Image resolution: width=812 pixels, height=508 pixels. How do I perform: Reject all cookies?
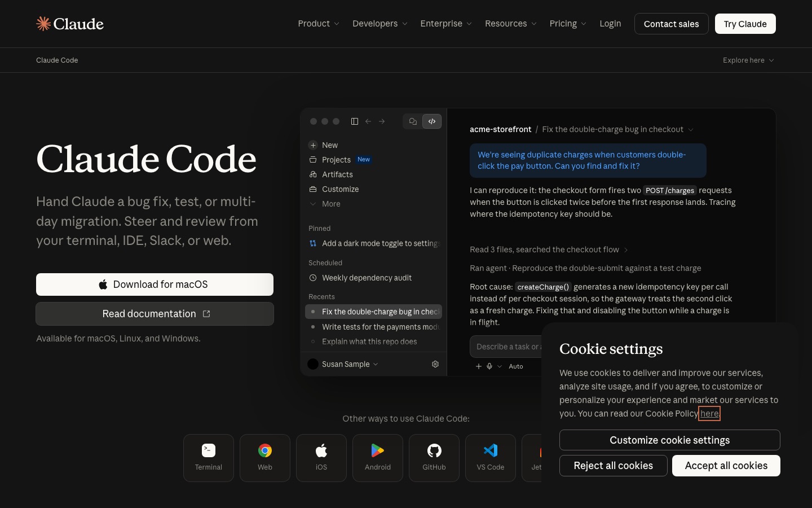[614, 466]
